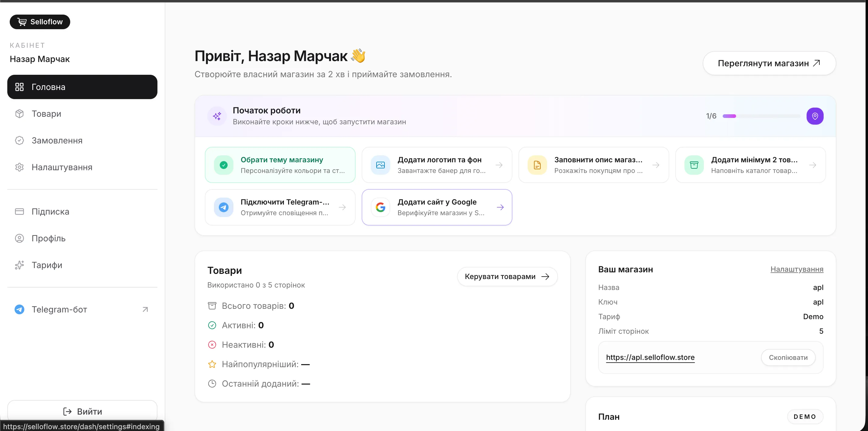Click the arrow on Додати сайт у Google card
Screen dimensions: 868x431
pyautogui.click(x=500, y=207)
